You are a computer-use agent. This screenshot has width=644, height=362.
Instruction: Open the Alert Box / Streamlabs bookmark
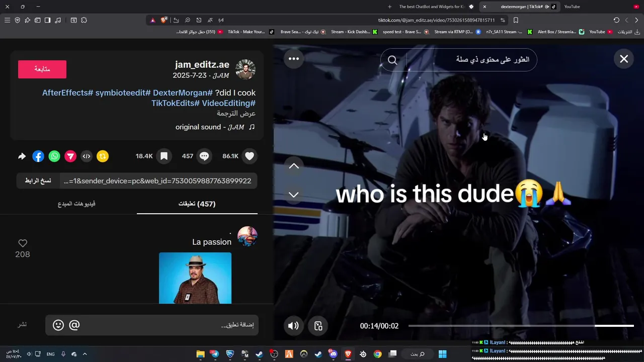(560, 32)
